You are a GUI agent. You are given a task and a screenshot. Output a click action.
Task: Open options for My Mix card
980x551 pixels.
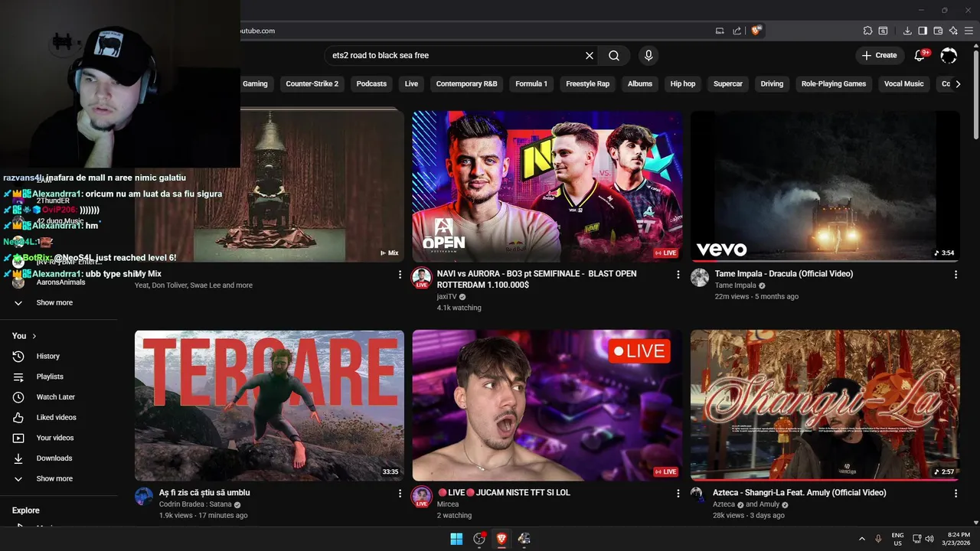[400, 274]
